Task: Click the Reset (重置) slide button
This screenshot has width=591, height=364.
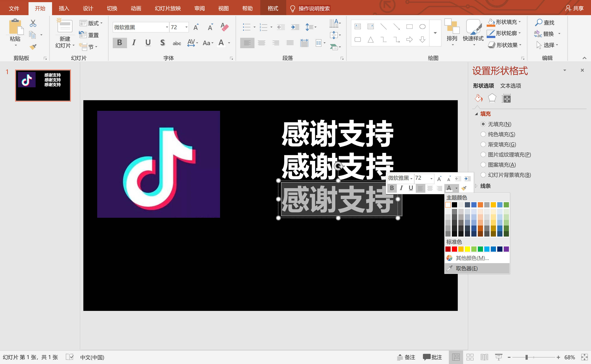Action: [x=89, y=35]
